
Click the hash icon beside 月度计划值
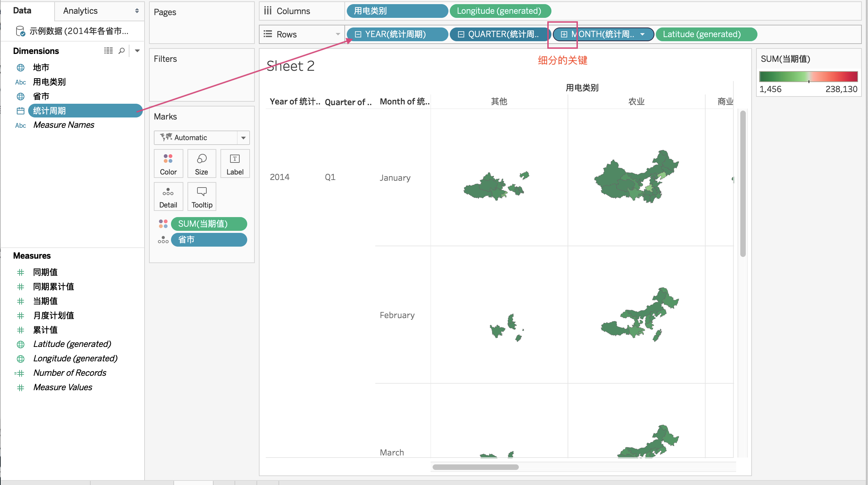pyautogui.click(x=21, y=316)
